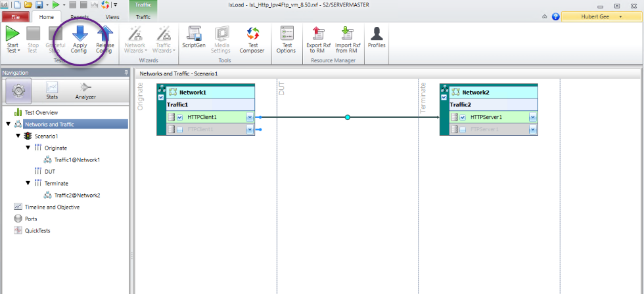
Task: Launch the Test Composer
Action: (252, 34)
